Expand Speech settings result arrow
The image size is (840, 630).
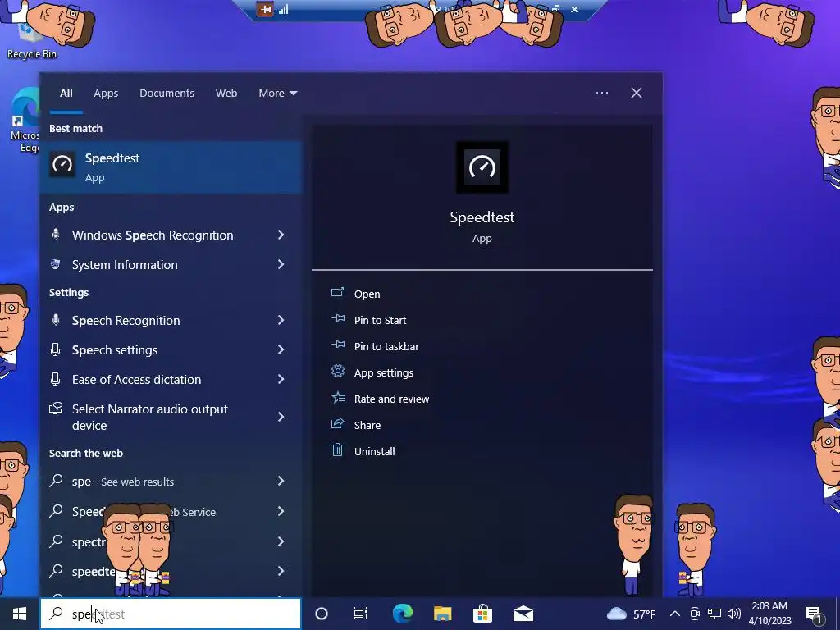pos(281,349)
